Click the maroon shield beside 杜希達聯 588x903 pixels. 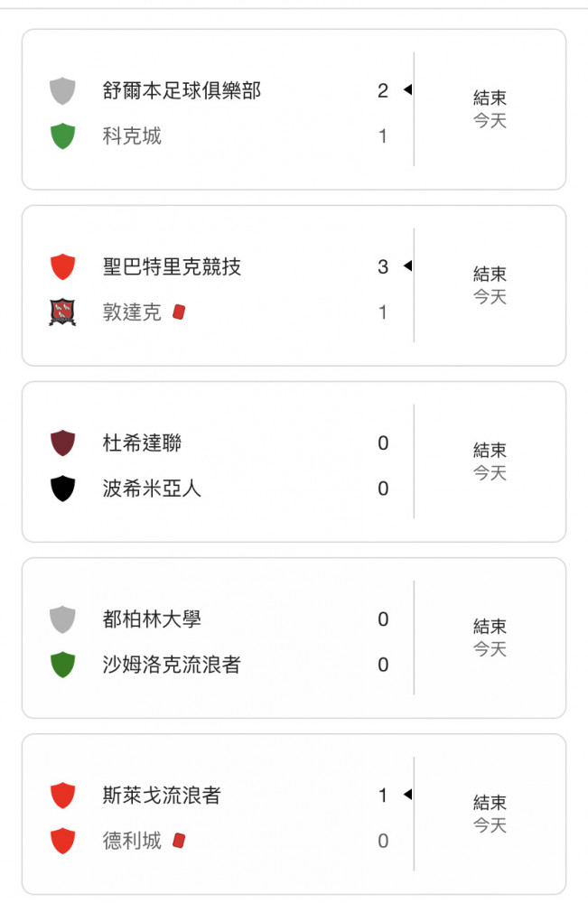point(62,442)
